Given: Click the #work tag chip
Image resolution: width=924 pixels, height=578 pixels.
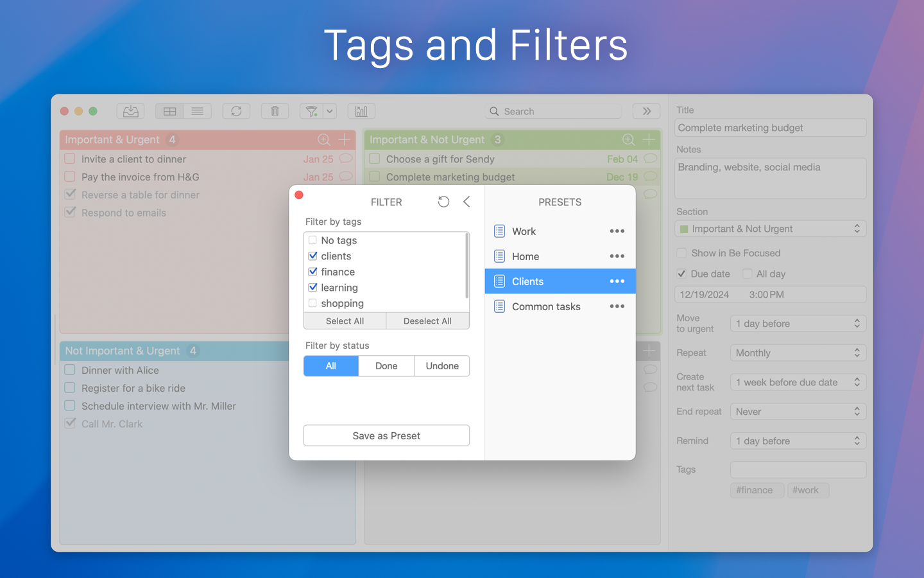Looking at the screenshot, I should 809,490.
